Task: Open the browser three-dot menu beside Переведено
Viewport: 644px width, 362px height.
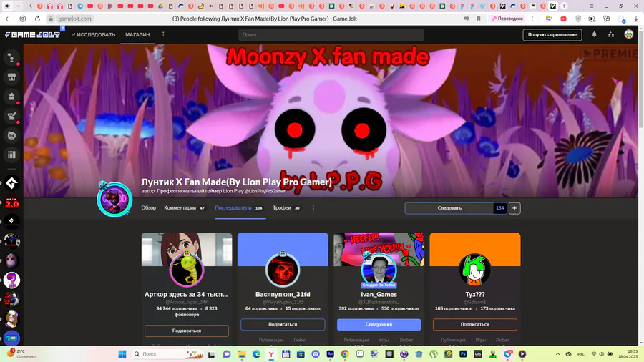Action: click(532, 19)
